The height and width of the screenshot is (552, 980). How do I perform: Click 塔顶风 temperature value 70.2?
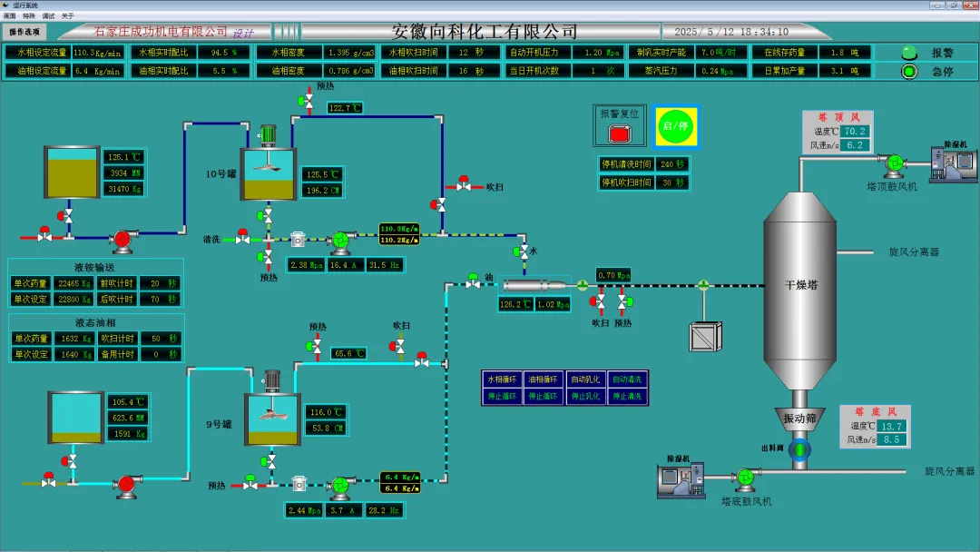(855, 132)
